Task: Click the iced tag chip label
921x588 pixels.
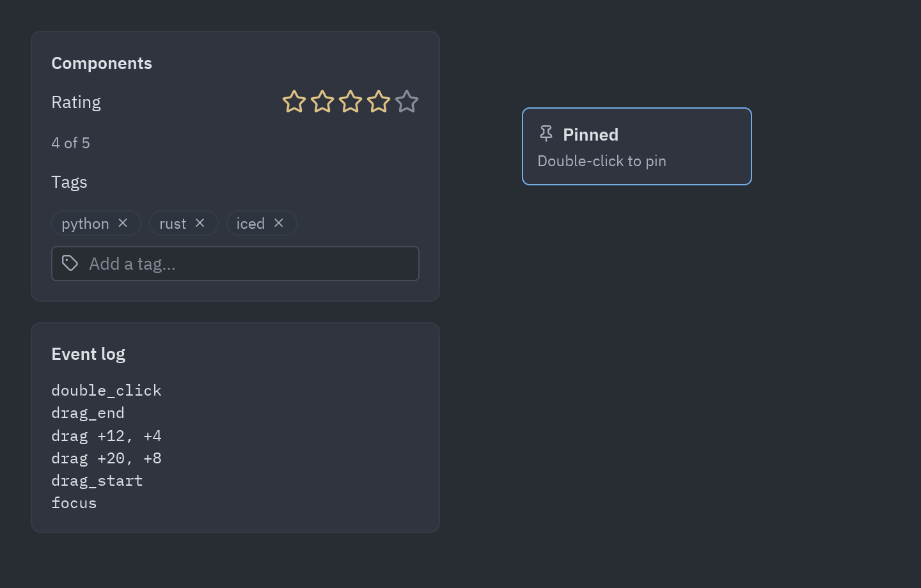Action: coord(251,224)
